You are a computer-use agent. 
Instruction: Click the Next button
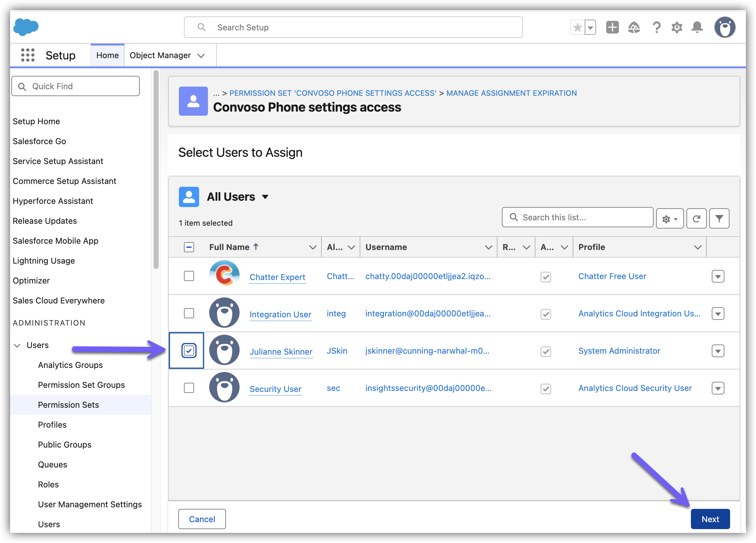point(710,519)
